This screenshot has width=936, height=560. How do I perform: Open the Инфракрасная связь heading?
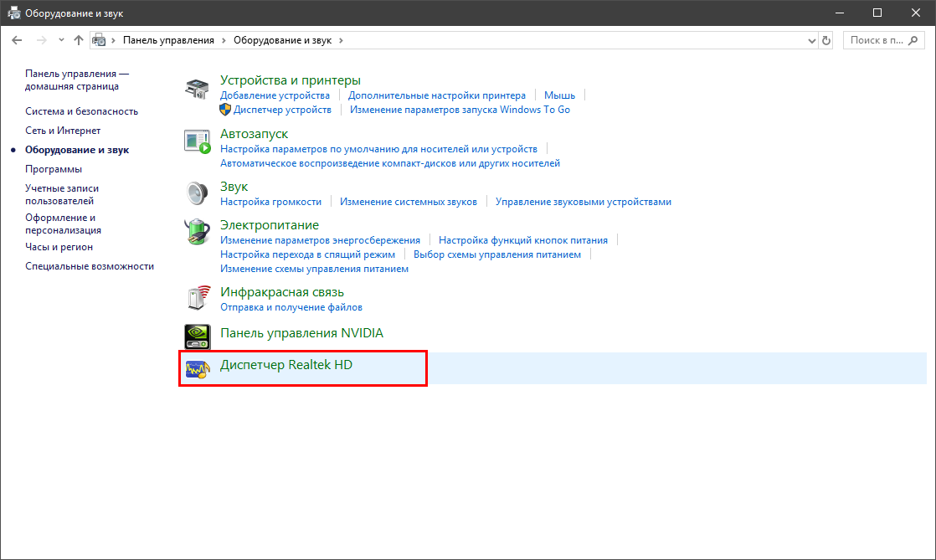[282, 292]
